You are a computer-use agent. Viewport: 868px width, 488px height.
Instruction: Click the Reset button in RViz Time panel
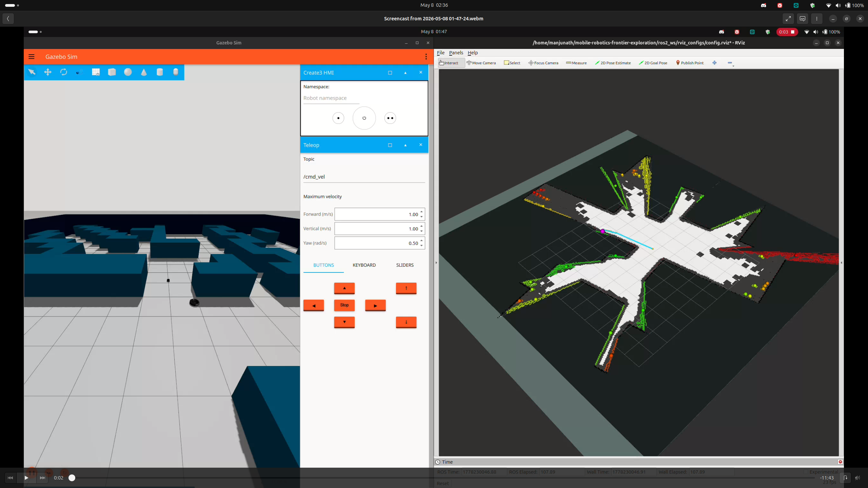pos(443,483)
